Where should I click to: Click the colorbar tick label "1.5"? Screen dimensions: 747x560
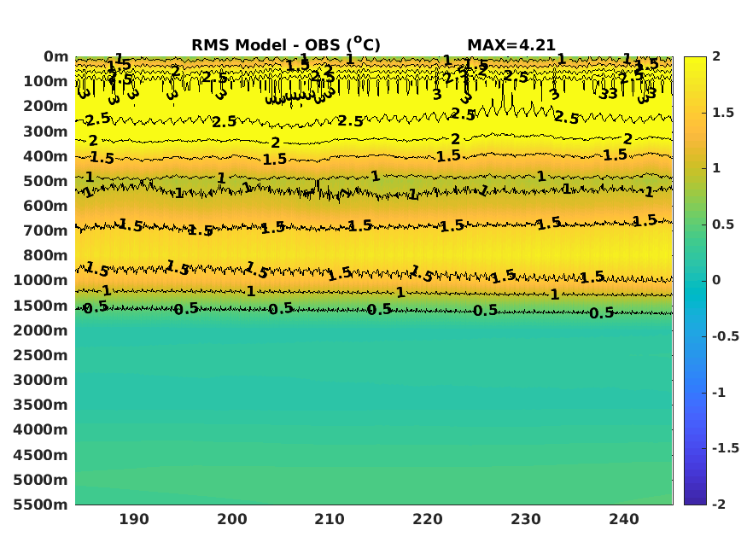723,113
